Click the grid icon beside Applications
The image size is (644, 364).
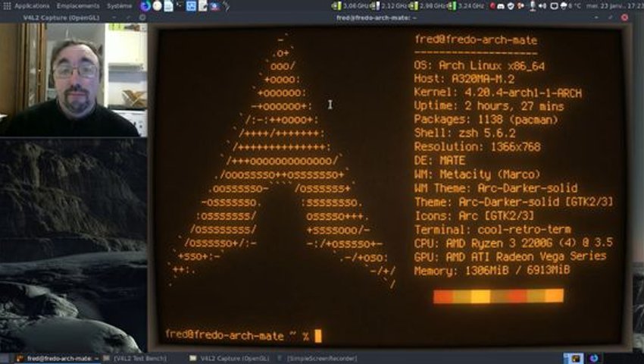coord(7,6)
